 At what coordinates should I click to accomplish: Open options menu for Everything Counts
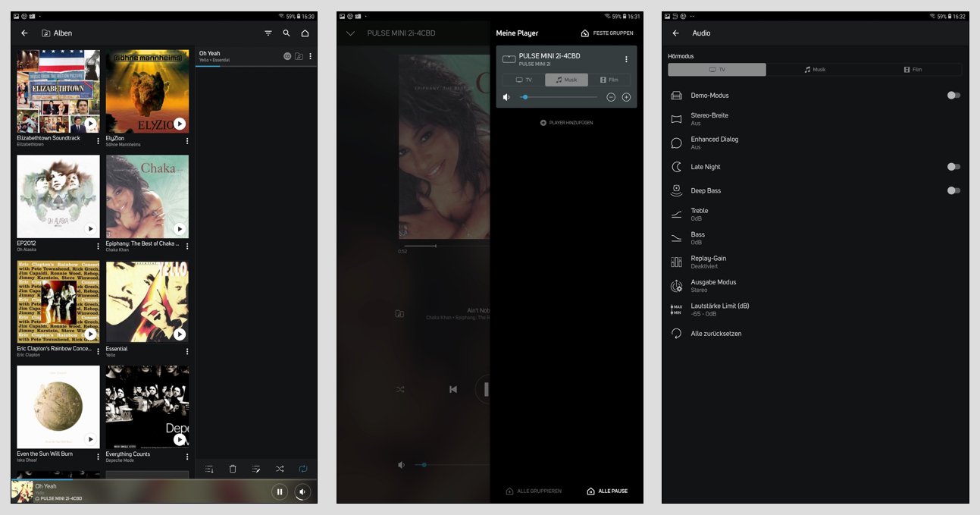tap(187, 457)
